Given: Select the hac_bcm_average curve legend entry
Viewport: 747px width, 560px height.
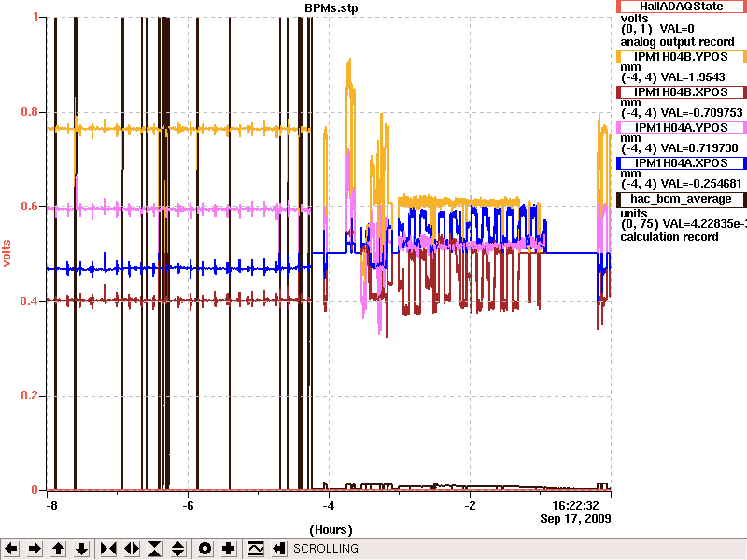Looking at the screenshot, I should [x=682, y=199].
